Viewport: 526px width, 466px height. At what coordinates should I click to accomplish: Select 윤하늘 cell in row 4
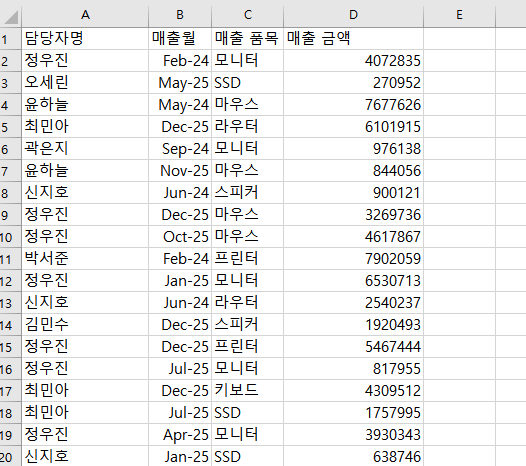[85, 105]
